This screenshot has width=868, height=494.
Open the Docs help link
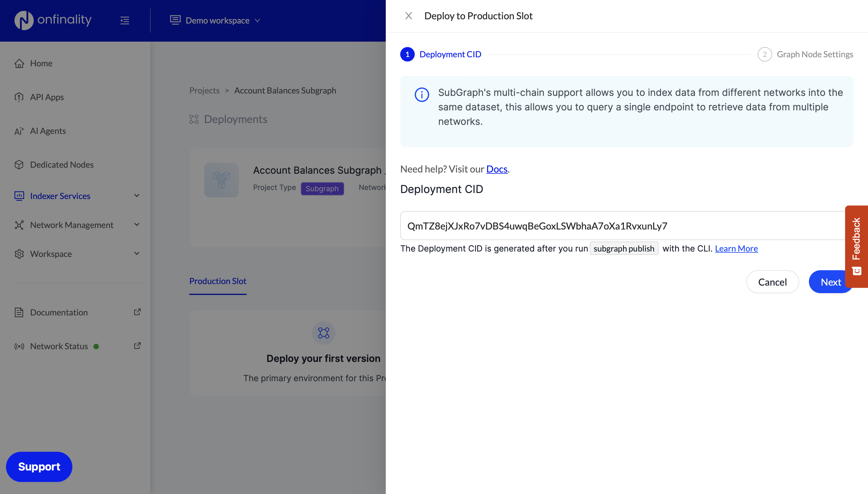point(497,169)
